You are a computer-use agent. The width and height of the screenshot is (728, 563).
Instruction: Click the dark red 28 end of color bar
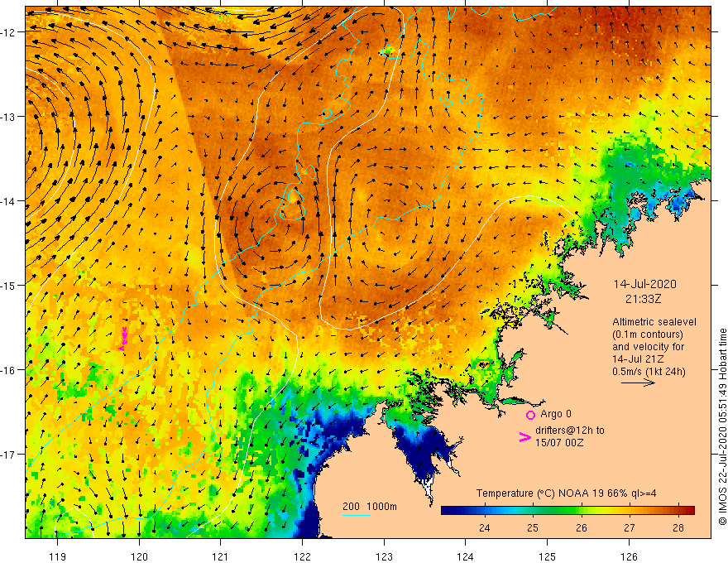(x=689, y=511)
